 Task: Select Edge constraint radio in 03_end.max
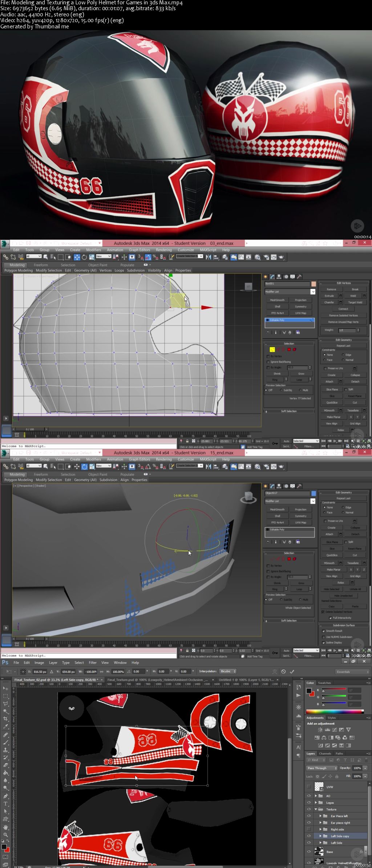tap(343, 355)
